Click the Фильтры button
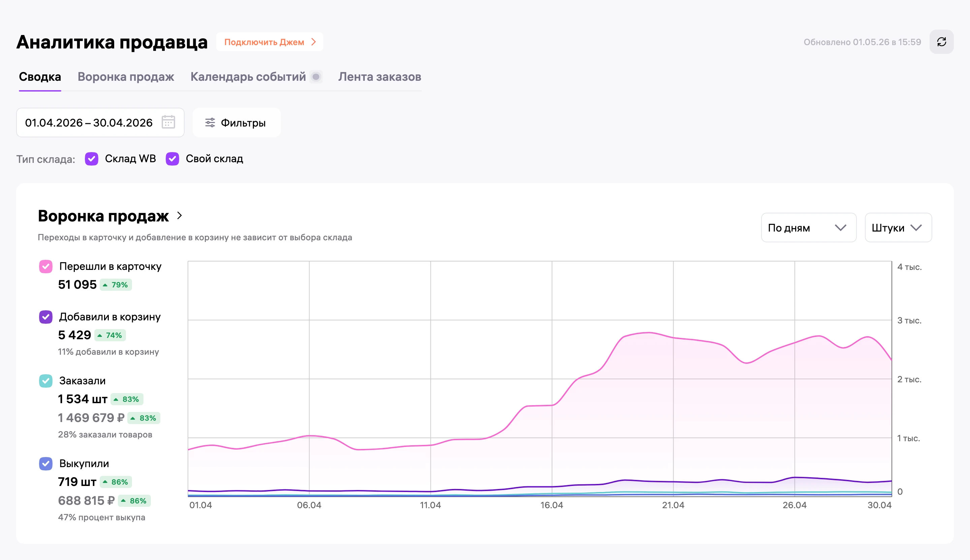Viewport: 970px width, 560px height. [236, 123]
